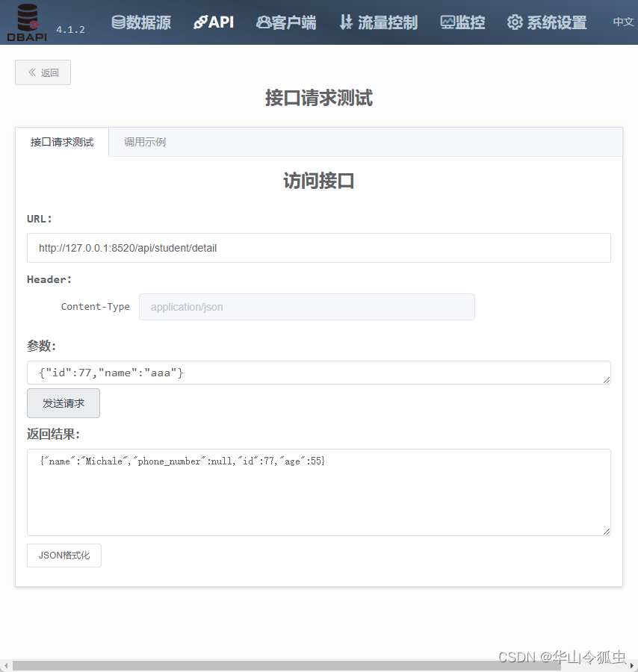The height and width of the screenshot is (672, 638).
Task: Click the double-chevron back icon
Action: (x=33, y=72)
